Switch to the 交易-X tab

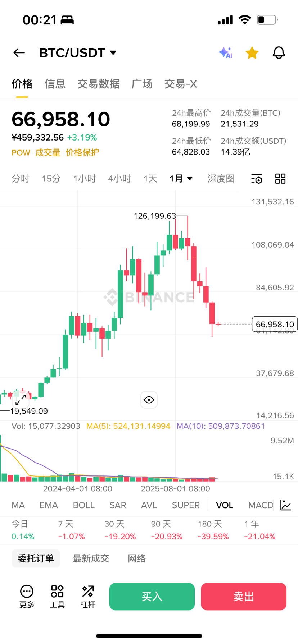point(180,84)
